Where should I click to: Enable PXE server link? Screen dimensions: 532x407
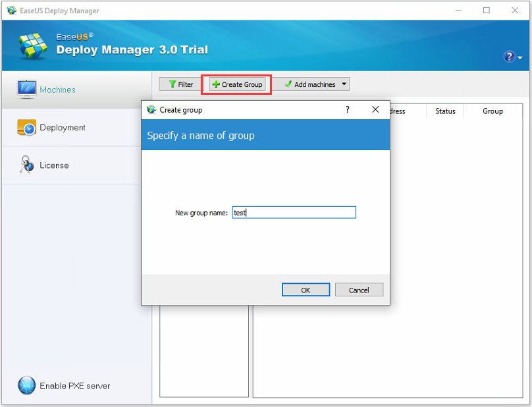click(x=75, y=386)
